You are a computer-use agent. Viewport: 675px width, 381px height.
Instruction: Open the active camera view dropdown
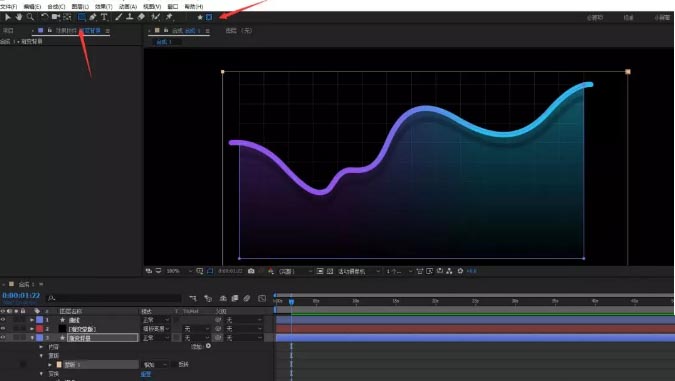click(359, 271)
